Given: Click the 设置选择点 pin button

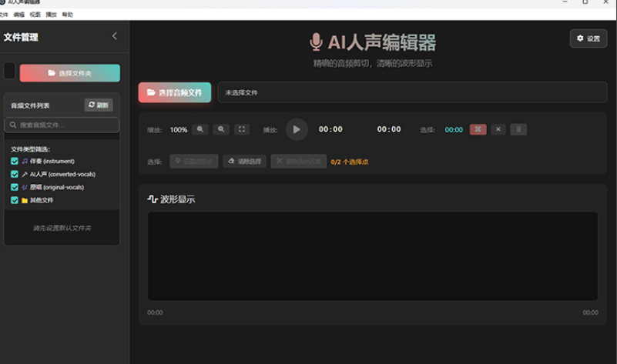Looking at the screenshot, I should (194, 161).
